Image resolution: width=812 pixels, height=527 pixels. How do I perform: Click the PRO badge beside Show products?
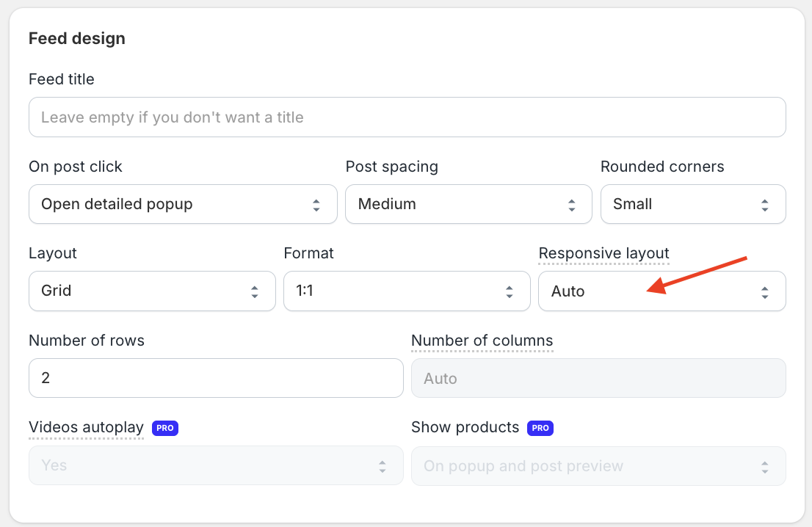[x=540, y=428]
